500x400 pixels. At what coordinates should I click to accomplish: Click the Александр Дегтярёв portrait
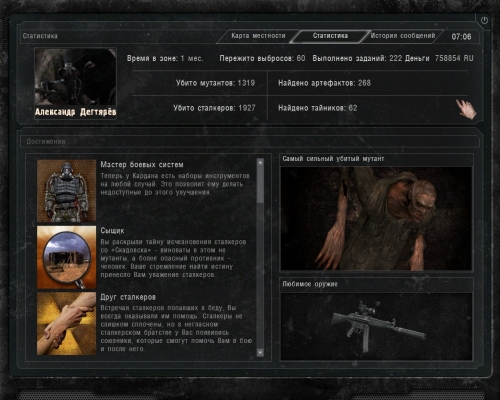(x=75, y=77)
